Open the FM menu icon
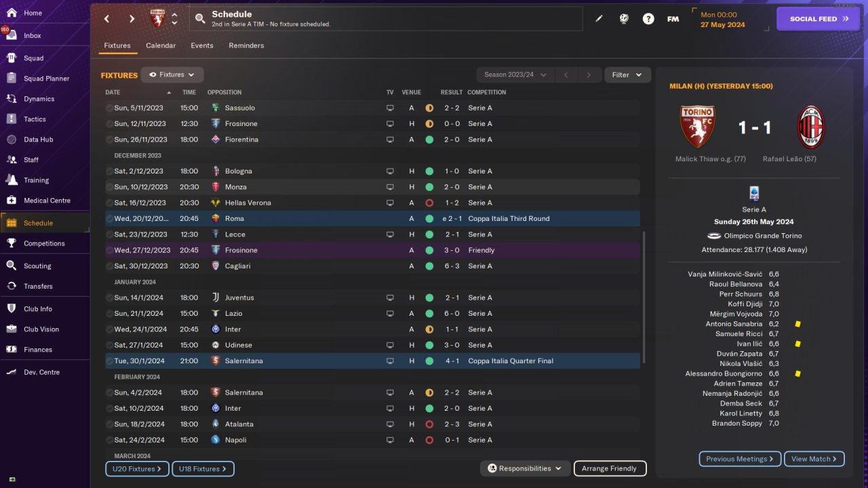The width and height of the screenshot is (868, 488). (673, 19)
